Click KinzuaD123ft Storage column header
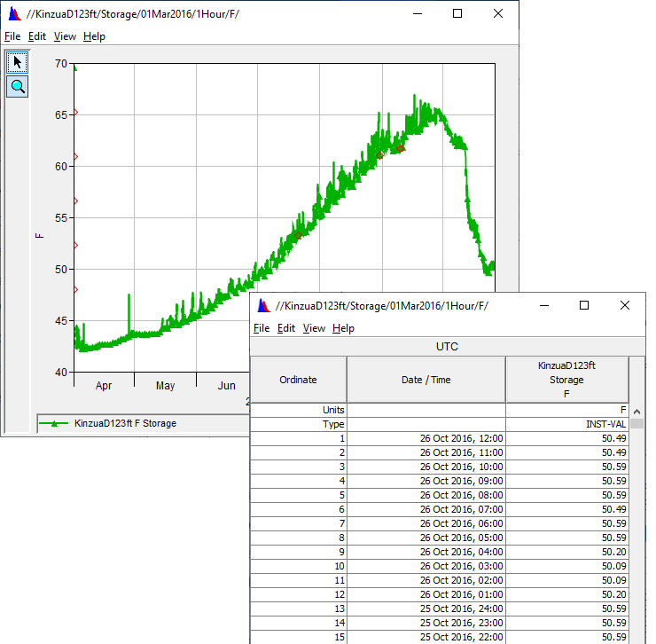Viewport: 656px width, 644px height. [566, 380]
